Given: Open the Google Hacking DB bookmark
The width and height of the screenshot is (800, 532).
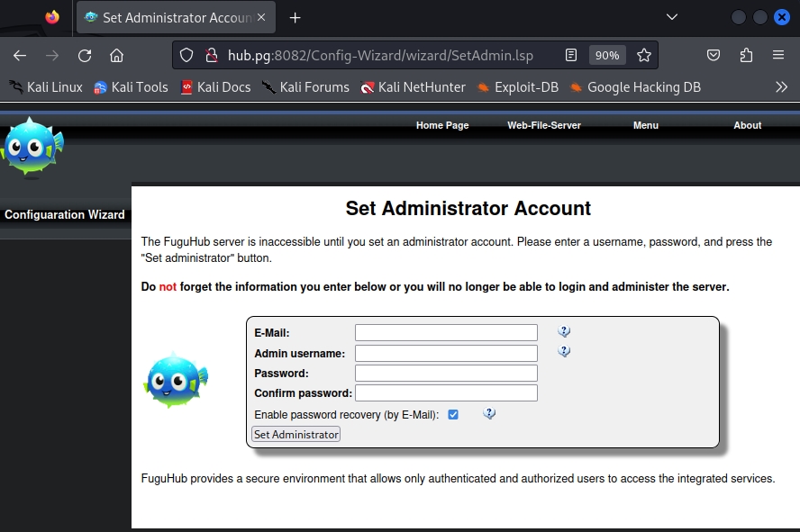Looking at the screenshot, I should (635, 87).
